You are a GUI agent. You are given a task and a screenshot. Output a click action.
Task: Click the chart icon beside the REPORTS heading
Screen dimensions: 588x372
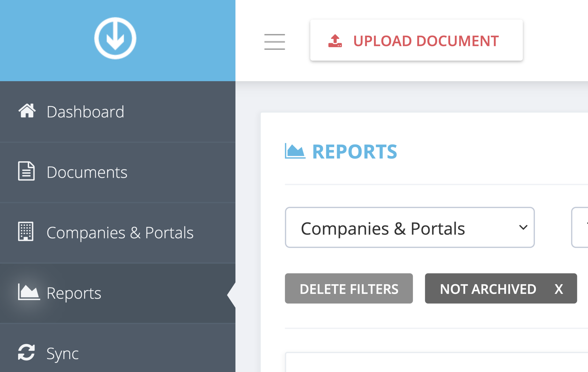coord(295,151)
